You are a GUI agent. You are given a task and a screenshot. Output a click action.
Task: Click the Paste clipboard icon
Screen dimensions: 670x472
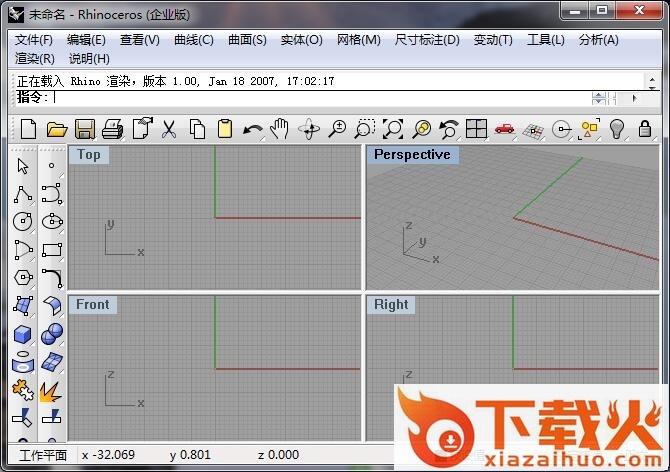225,129
